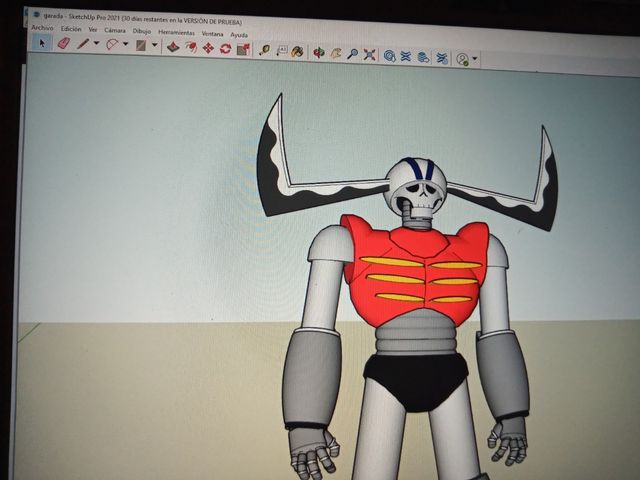The image size is (640, 480).
Task: Open the Dibujo menu
Action: [x=142, y=31]
